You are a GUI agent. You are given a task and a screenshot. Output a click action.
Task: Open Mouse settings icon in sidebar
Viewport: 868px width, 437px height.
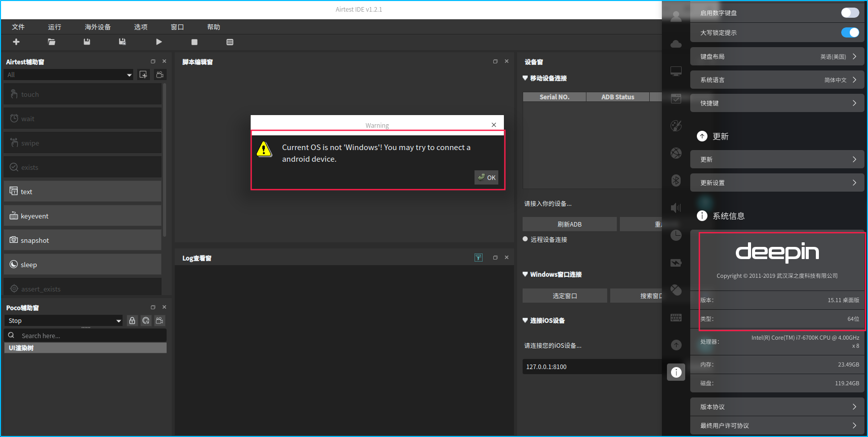[676, 290]
